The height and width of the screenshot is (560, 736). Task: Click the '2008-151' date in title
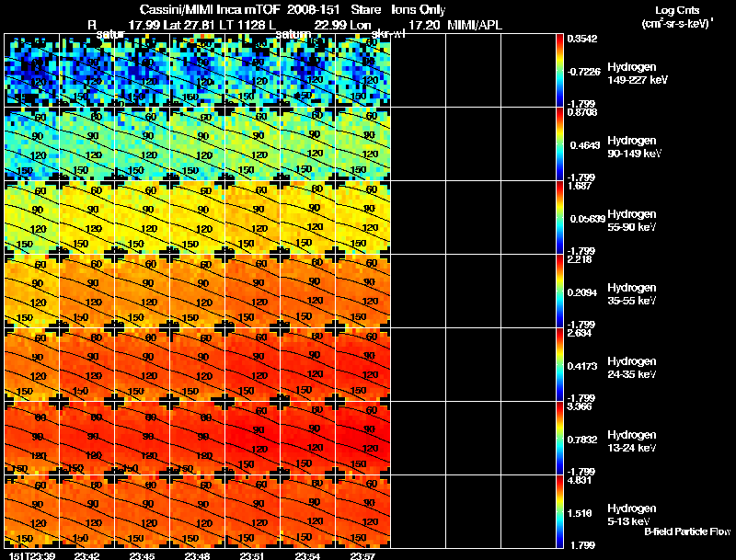click(x=313, y=10)
